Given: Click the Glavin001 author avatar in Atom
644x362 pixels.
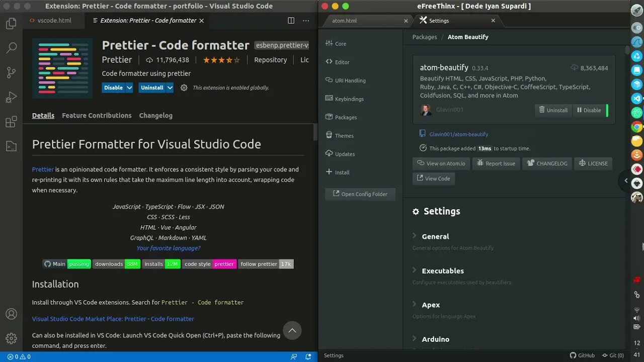Looking at the screenshot, I should [x=426, y=110].
